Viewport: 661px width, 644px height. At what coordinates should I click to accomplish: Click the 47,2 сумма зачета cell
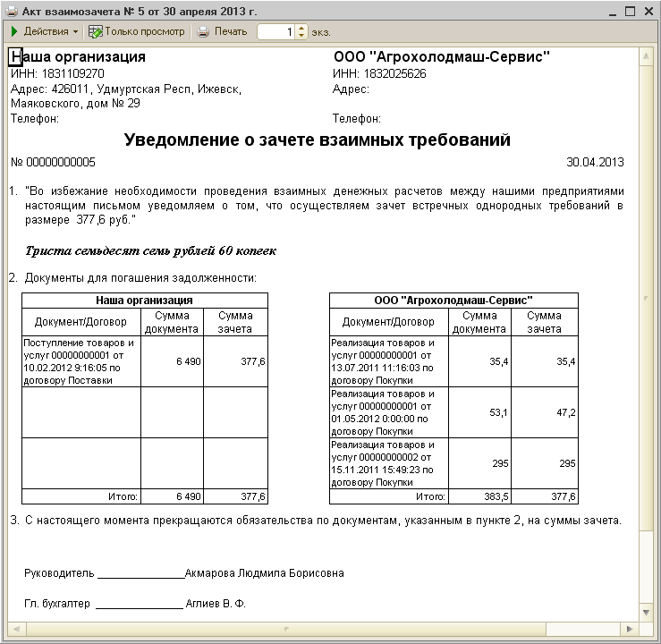click(x=545, y=412)
